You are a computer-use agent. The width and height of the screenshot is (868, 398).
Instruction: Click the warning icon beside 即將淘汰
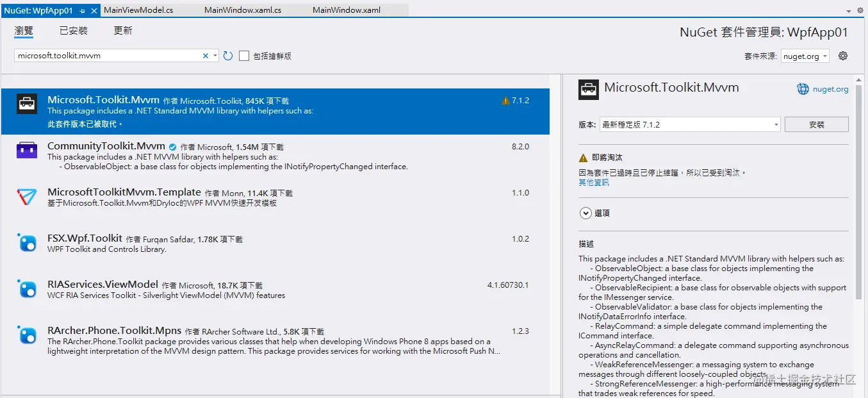tap(583, 158)
